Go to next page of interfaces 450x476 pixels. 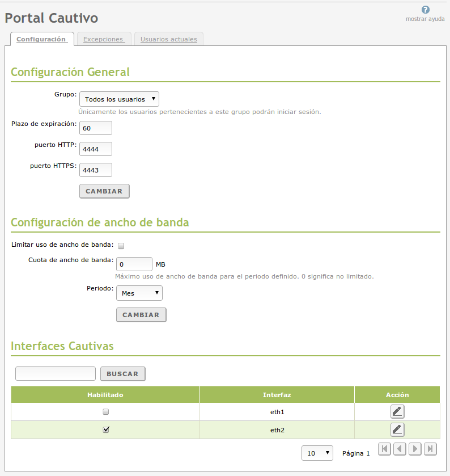click(415, 449)
